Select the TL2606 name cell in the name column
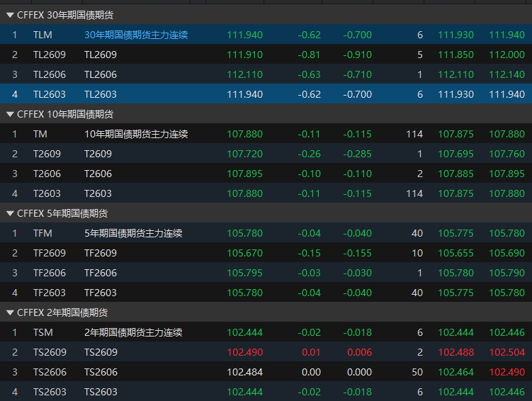 click(101, 74)
